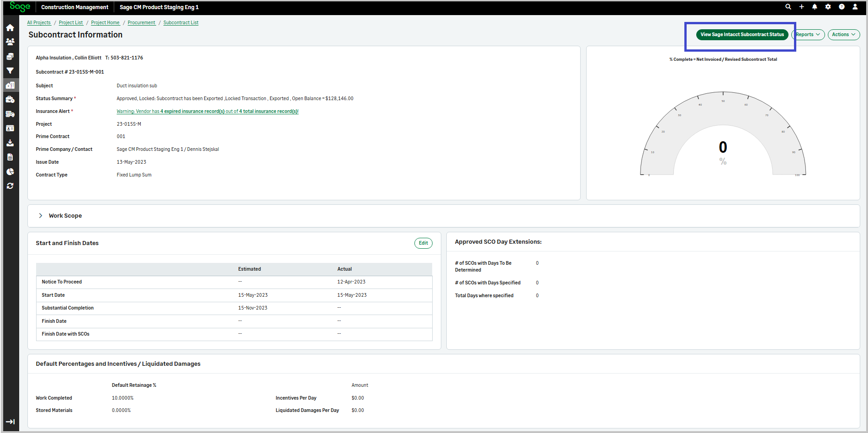Image resolution: width=868 pixels, height=433 pixels.
Task: Click the search magnifier icon
Action: [788, 7]
